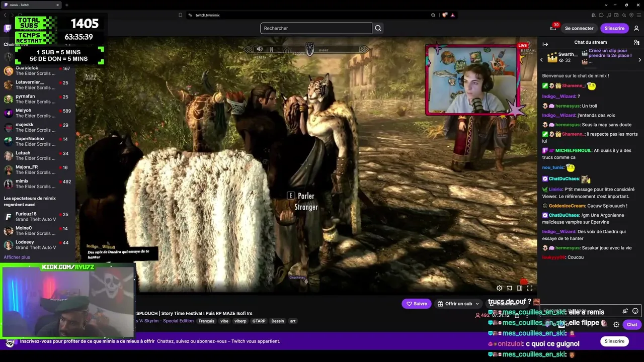Click GoldenIceCream username in chat
This screenshot has width=644, height=362.
point(567,206)
